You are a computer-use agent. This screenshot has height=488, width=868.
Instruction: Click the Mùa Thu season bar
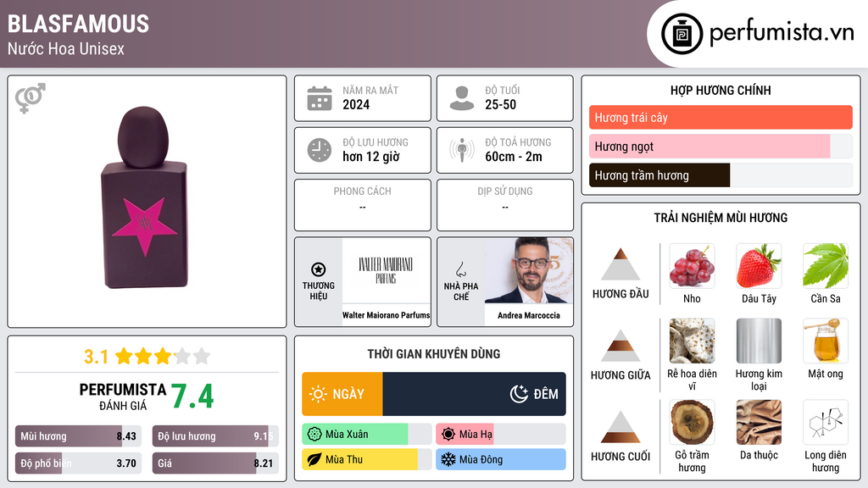367,459
